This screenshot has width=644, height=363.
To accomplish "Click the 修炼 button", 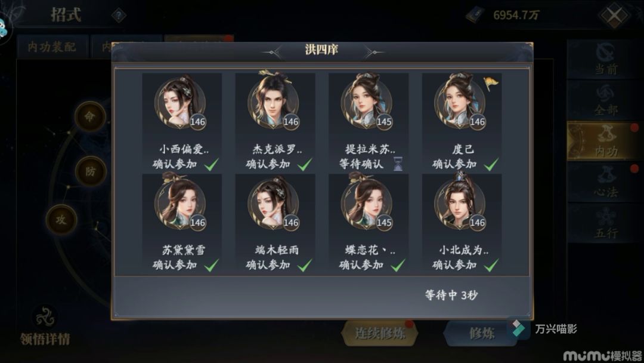I will pyautogui.click(x=481, y=333).
